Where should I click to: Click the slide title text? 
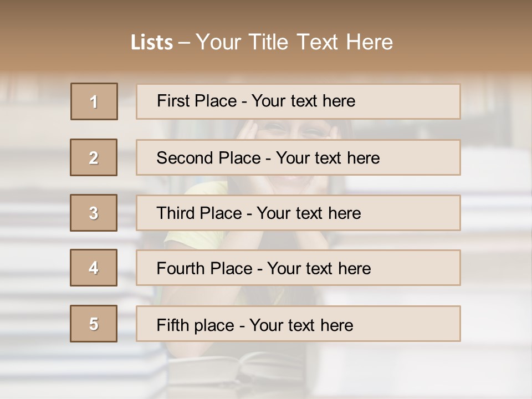[262, 42]
